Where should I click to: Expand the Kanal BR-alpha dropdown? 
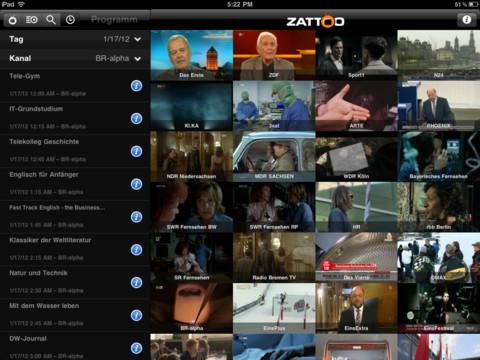75,59
